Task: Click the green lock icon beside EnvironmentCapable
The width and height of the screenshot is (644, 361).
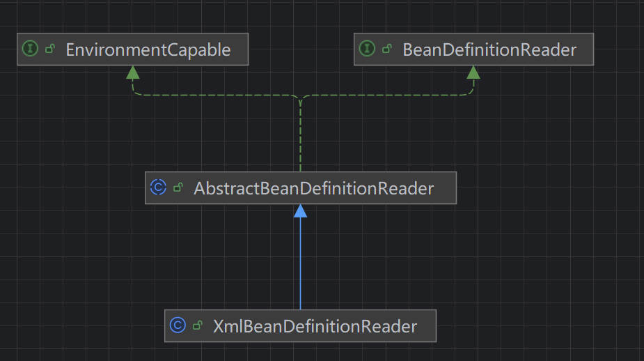Action: coord(49,49)
